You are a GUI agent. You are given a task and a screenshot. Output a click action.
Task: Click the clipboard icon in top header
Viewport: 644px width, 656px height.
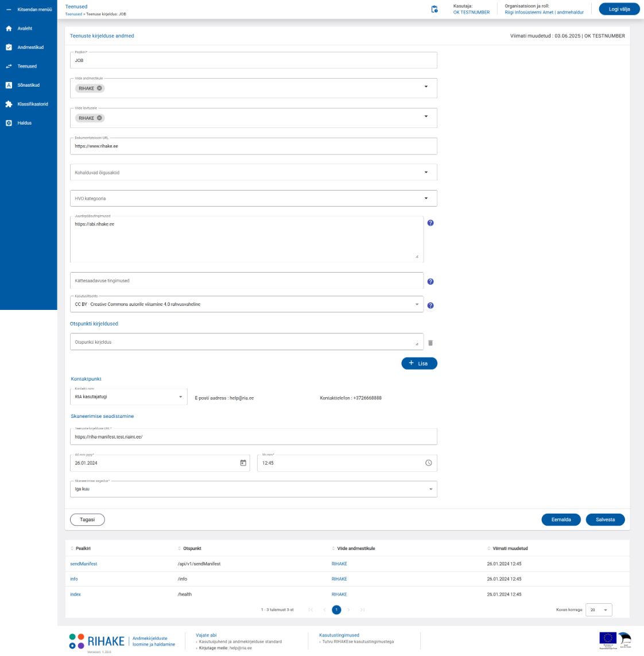(434, 9)
